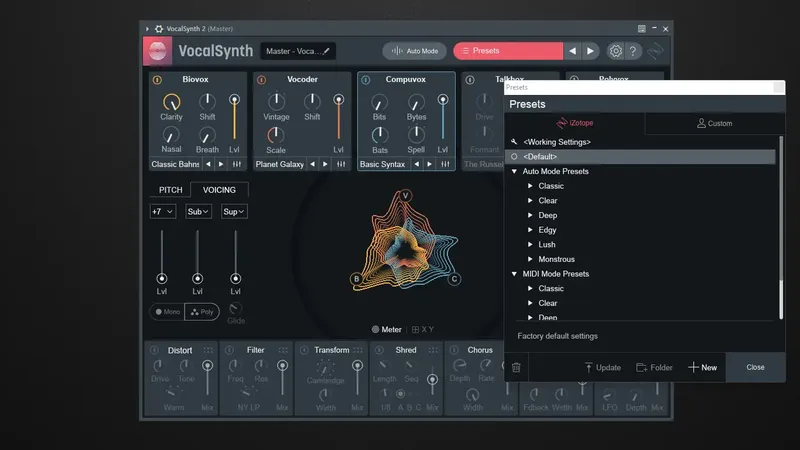800x450 pixels.
Task: Open Biovox advanced settings sliders icon
Action: coord(237,164)
